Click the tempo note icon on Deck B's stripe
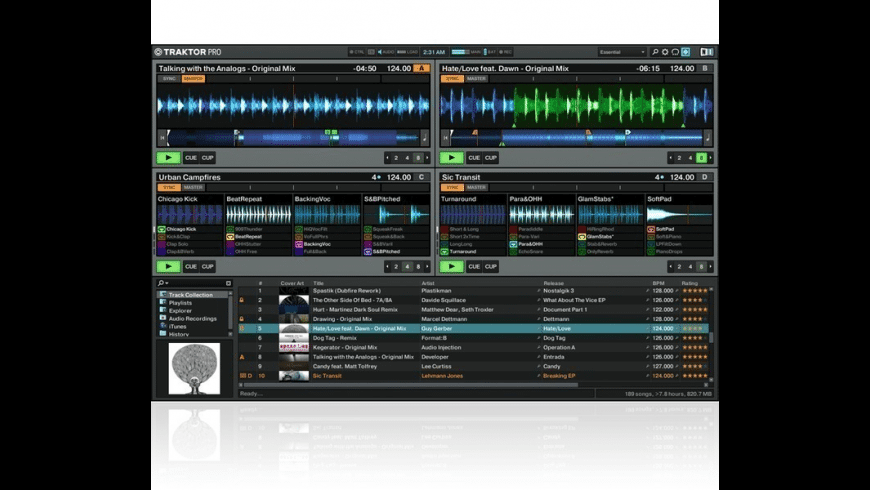870x490 pixels. tap(708, 138)
